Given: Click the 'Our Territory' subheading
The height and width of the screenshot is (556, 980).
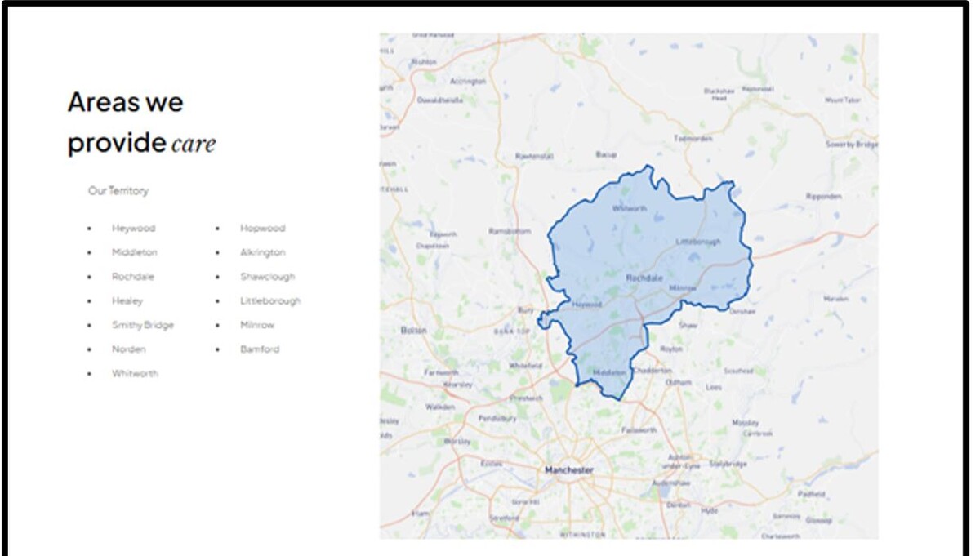Looking at the screenshot, I should 118,191.
